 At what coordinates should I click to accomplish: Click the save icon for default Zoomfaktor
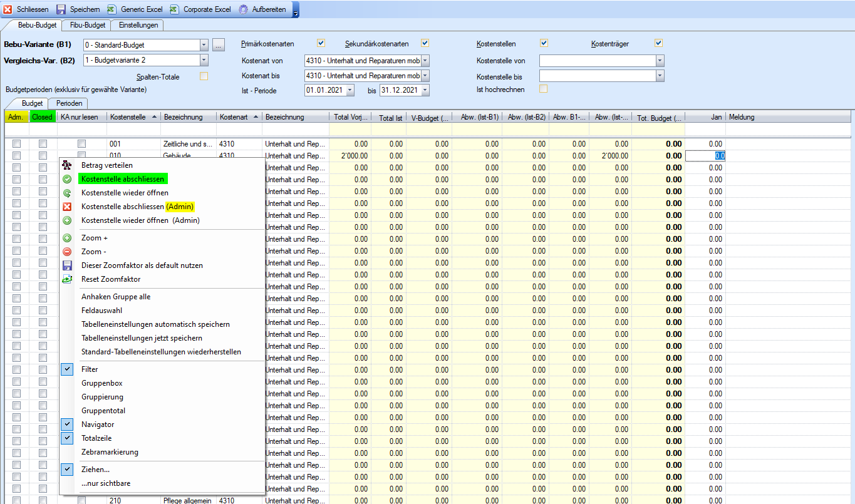pyautogui.click(x=67, y=265)
